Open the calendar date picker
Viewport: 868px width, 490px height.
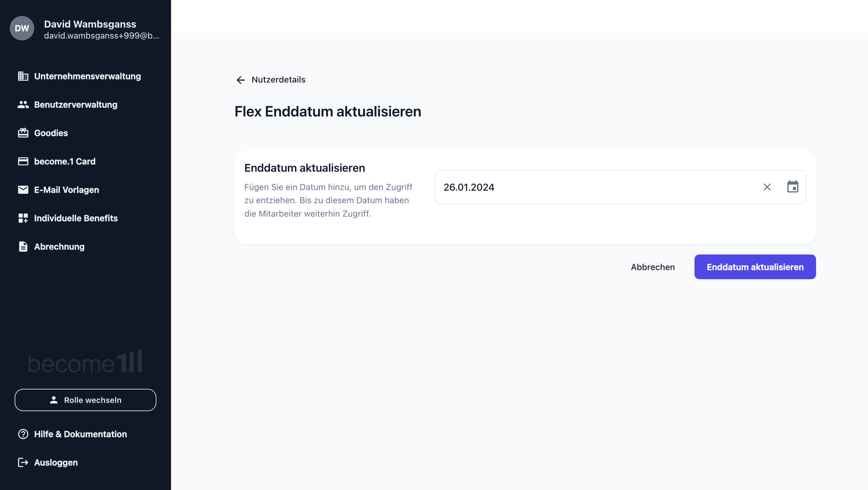click(793, 187)
